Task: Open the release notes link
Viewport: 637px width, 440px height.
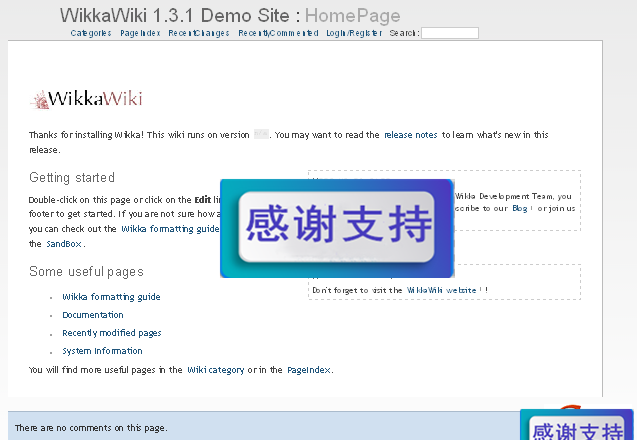Action: pos(411,135)
